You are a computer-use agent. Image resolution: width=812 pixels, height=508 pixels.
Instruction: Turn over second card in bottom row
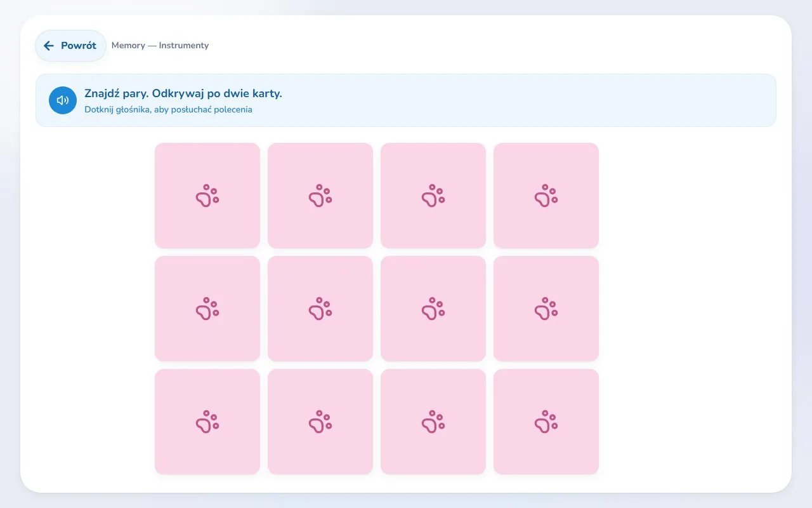tap(320, 422)
